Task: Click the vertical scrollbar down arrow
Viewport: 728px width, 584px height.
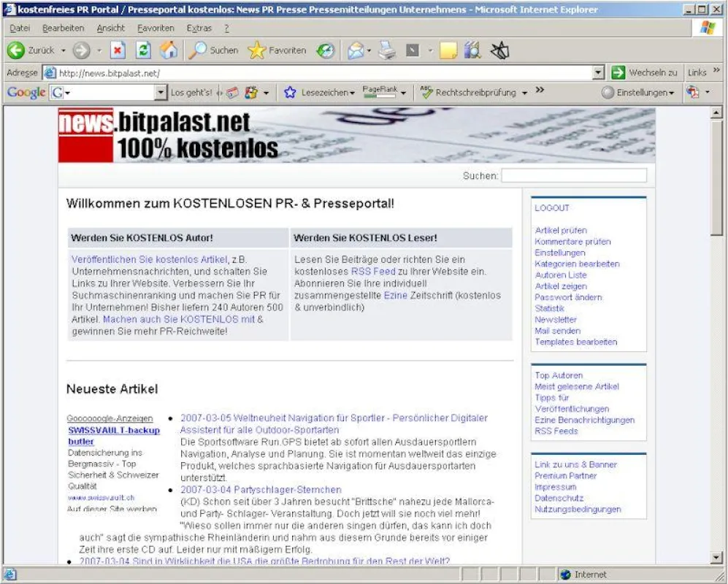Action: click(716, 558)
